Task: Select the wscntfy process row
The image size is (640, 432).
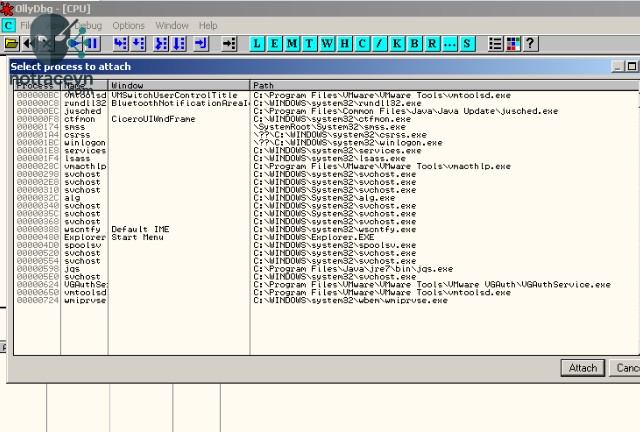Action: click(x=327, y=229)
